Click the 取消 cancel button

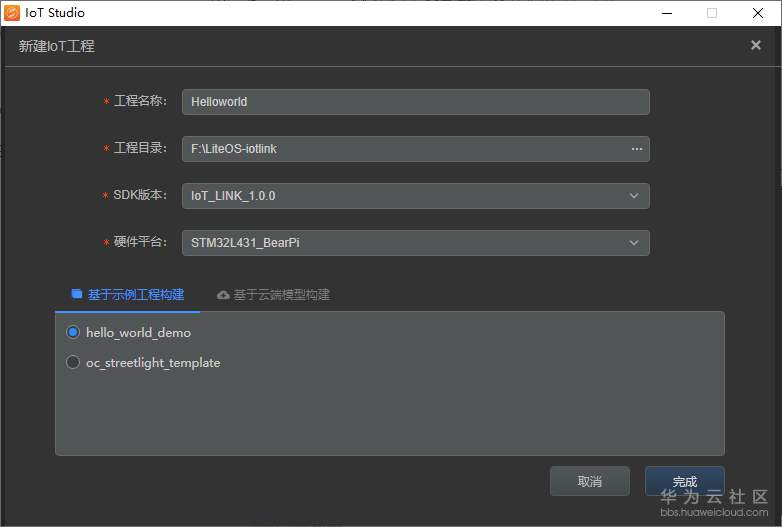[x=589, y=481]
